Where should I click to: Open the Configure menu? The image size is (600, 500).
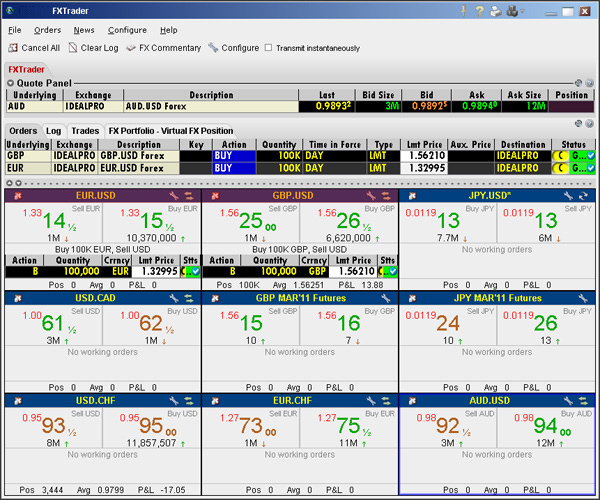click(127, 30)
